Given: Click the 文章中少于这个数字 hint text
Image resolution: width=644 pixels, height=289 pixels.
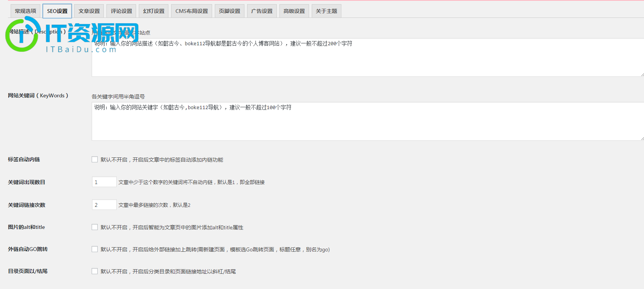Looking at the screenshot, I should (x=192, y=182).
